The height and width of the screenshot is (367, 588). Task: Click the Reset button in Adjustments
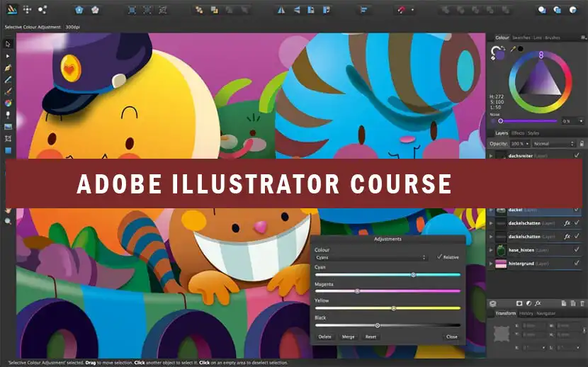click(371, 337)
